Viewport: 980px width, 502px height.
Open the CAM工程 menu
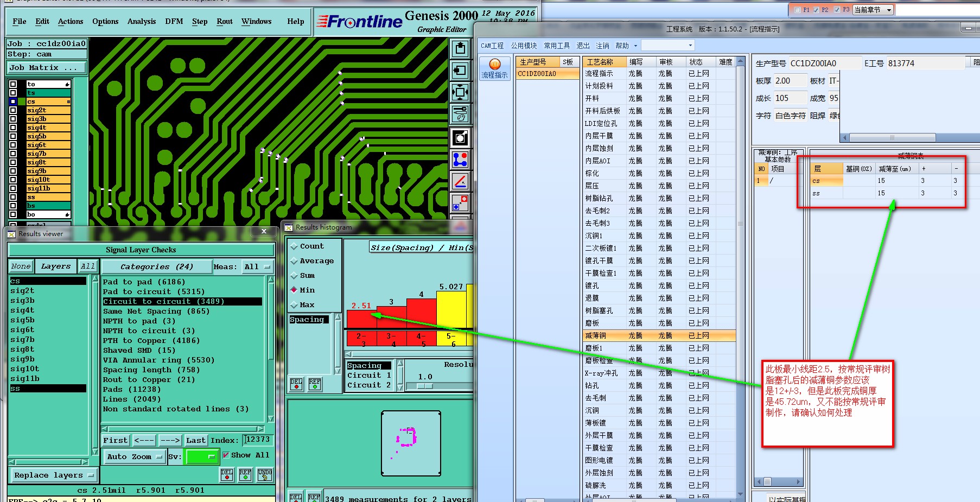point(492,46)
